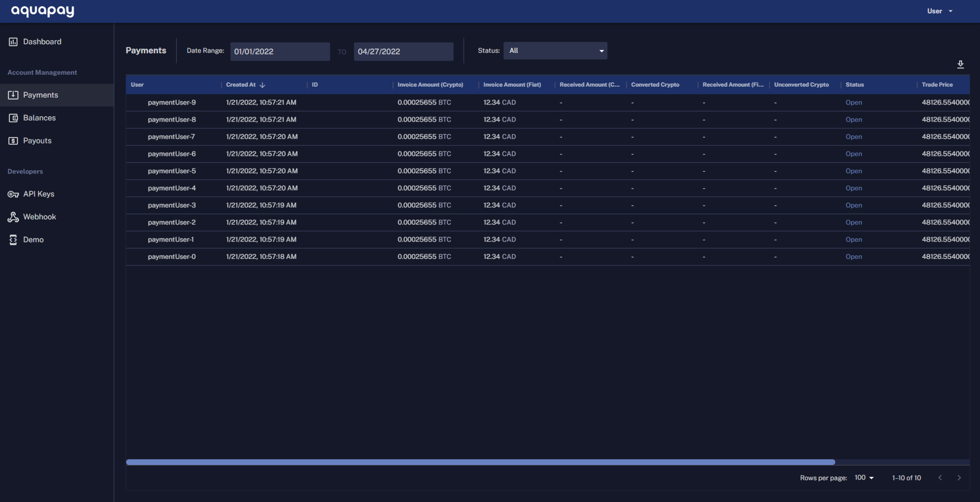Click the Payouts dollar icon
980x502 pixels.
[x=13, y=141]
